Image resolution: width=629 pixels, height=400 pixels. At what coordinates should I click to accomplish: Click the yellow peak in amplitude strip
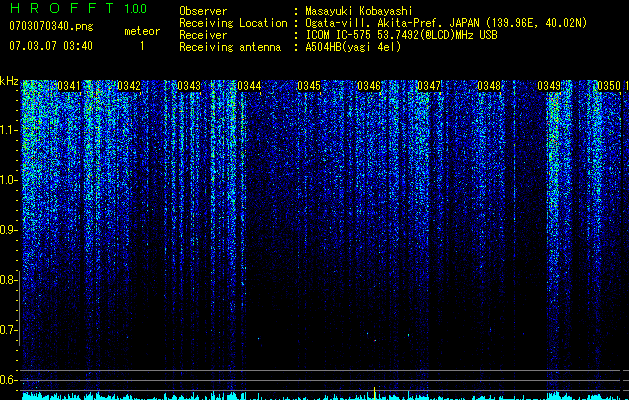click(375, 393)
